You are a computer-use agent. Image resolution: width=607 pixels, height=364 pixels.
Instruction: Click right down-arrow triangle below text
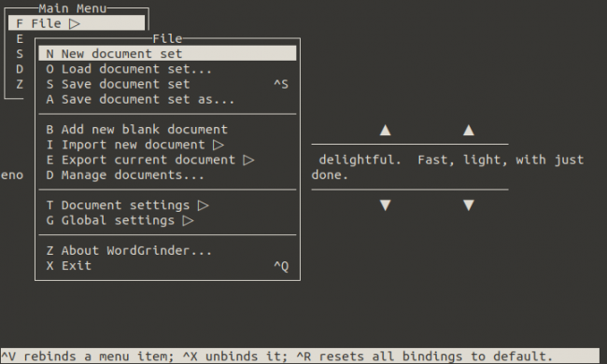tap(469, 205)
